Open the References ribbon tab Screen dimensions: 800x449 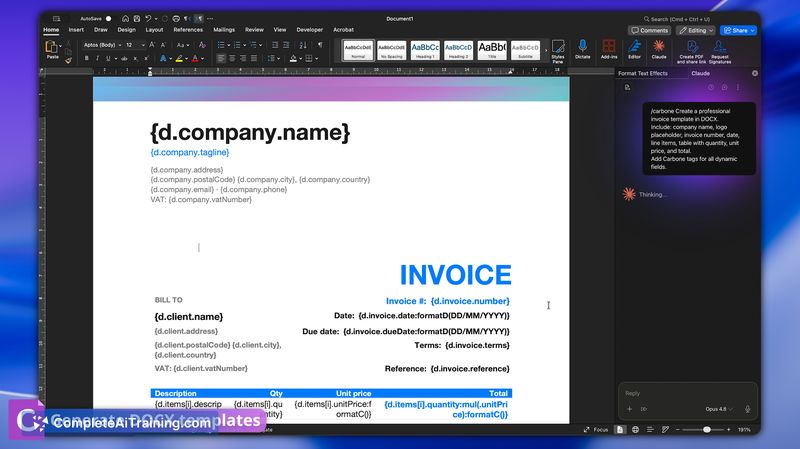(x=188, y=30)
